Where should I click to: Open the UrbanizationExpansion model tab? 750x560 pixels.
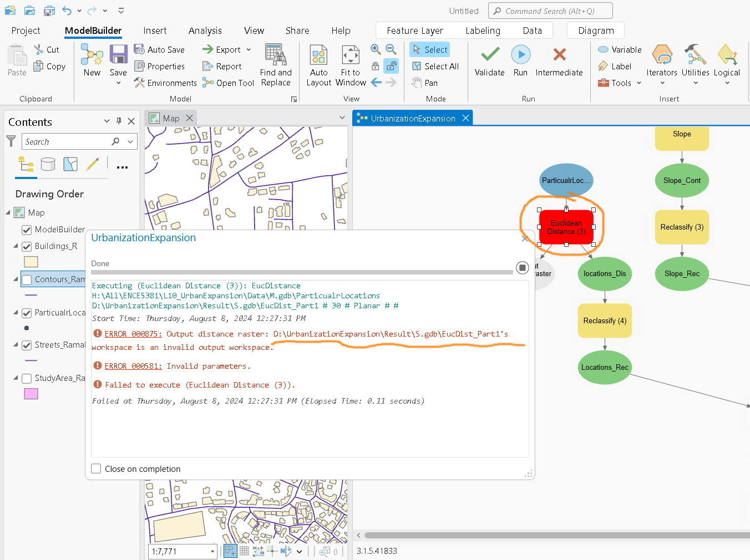(412, 118)
